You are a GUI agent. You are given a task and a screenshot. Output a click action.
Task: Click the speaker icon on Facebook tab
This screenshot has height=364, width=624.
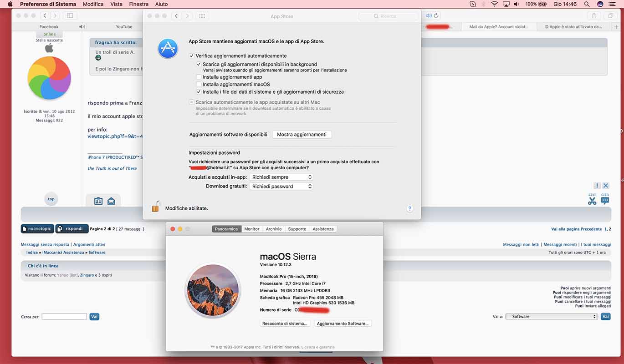pos(82,27)
